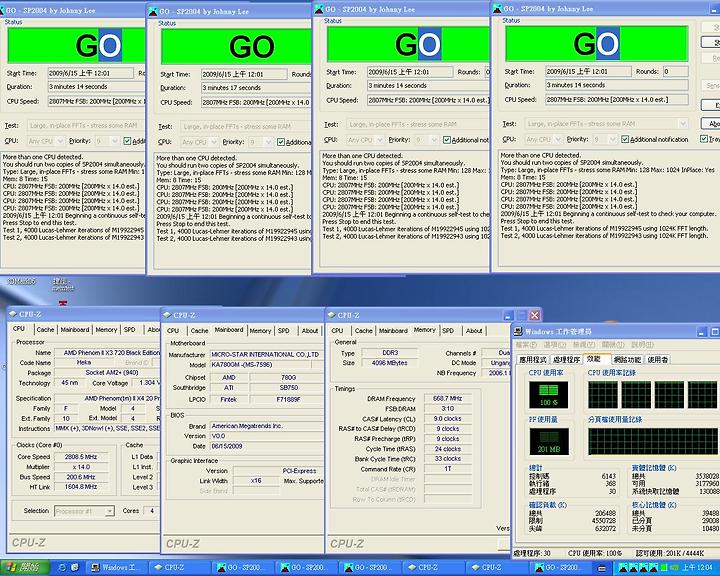Image resolution: width=720 pixels, height=576 pixels.
Task: Switch to Cache tab in CPU-Z Memory window
Action: click(x=363, y=330)
